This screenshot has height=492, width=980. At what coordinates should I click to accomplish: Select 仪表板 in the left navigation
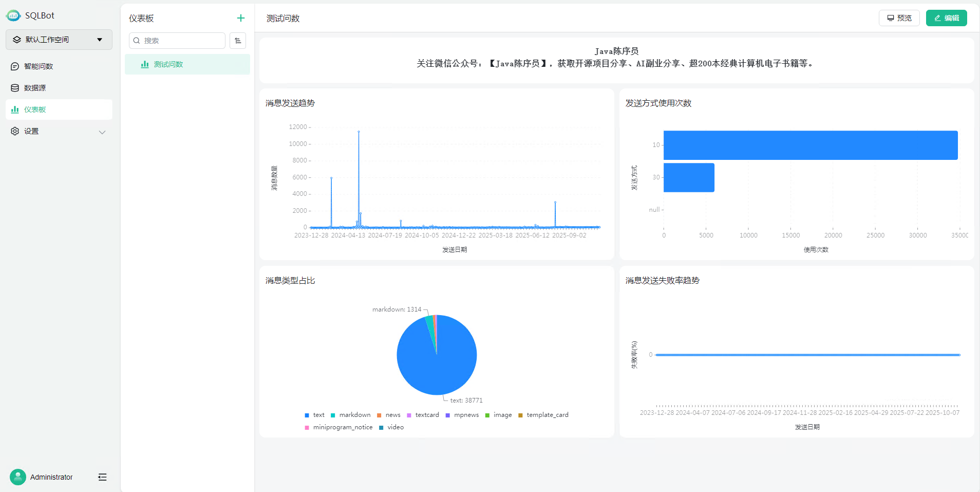tap(35, 110)
